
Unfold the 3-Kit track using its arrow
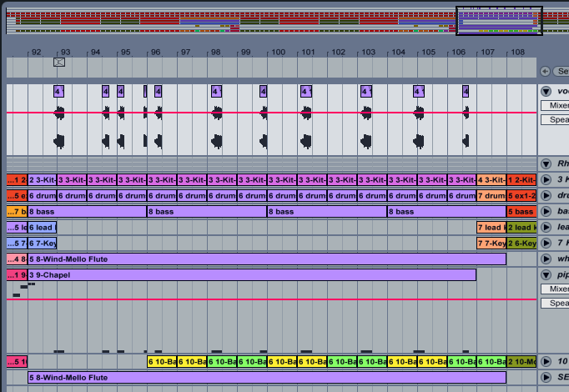click(x=546, y=179)
